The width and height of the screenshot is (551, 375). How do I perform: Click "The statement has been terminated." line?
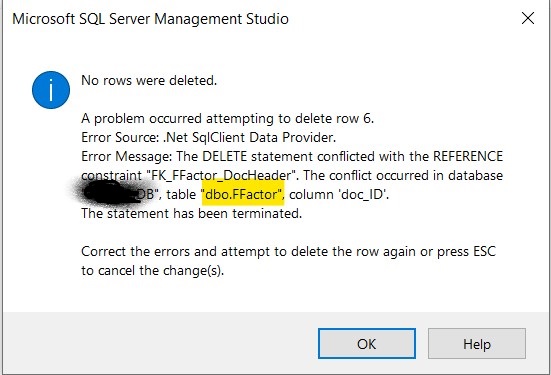click(192, 213)
